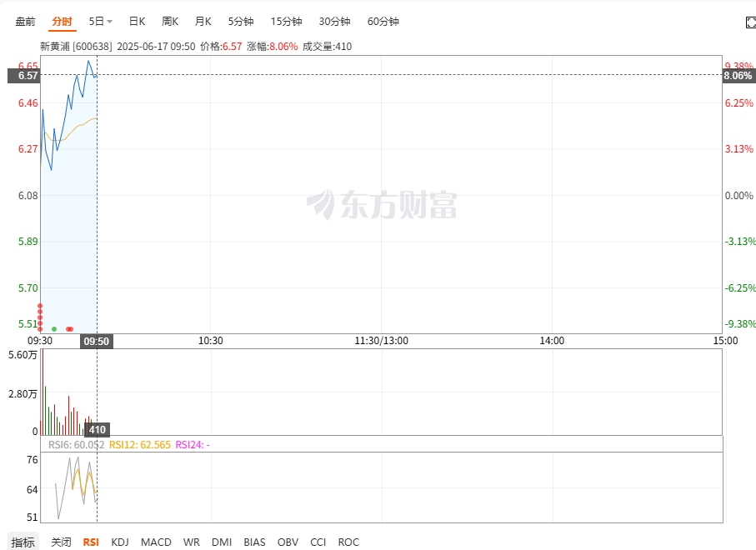Click the 5.60万 volume axis label
Image resolution: width=756 pixels, height=550 pixels.
click(x=23, y=355)
